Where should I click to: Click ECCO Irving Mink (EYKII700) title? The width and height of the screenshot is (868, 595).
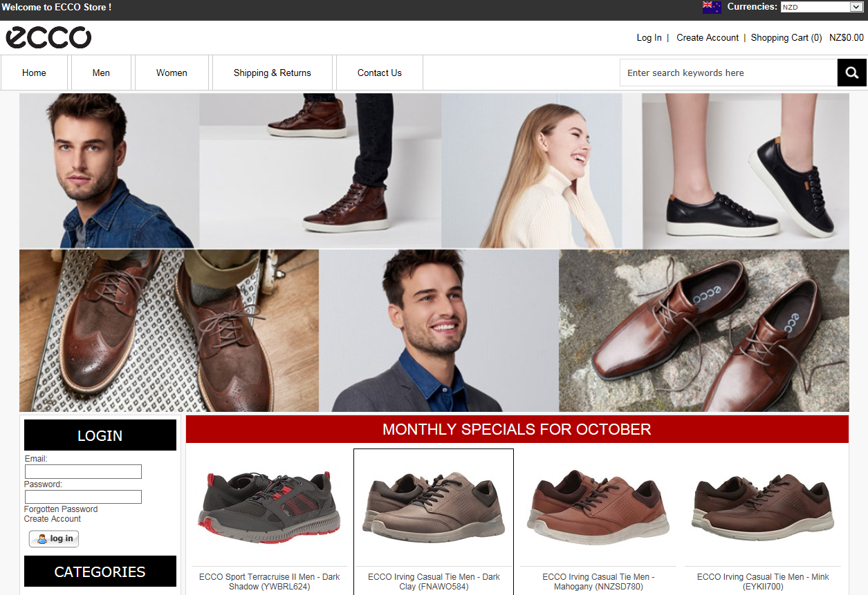(763, 582)
